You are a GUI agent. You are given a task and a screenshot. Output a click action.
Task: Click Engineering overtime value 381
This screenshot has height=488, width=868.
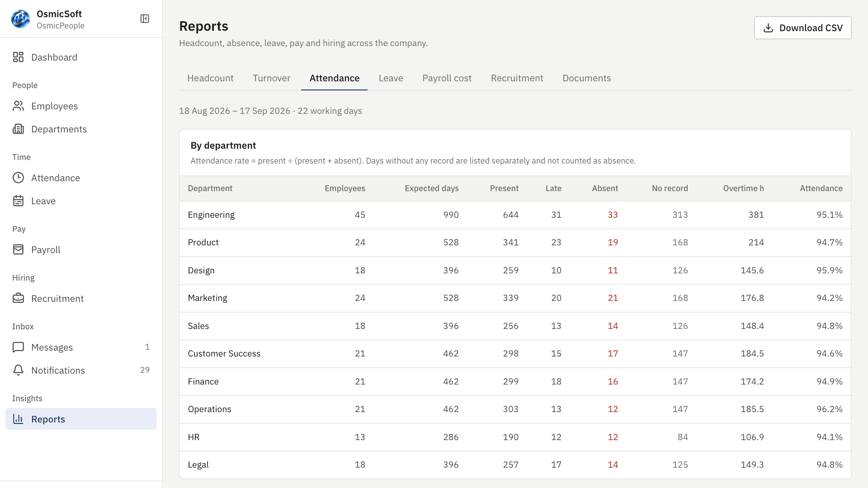[756, 215]
